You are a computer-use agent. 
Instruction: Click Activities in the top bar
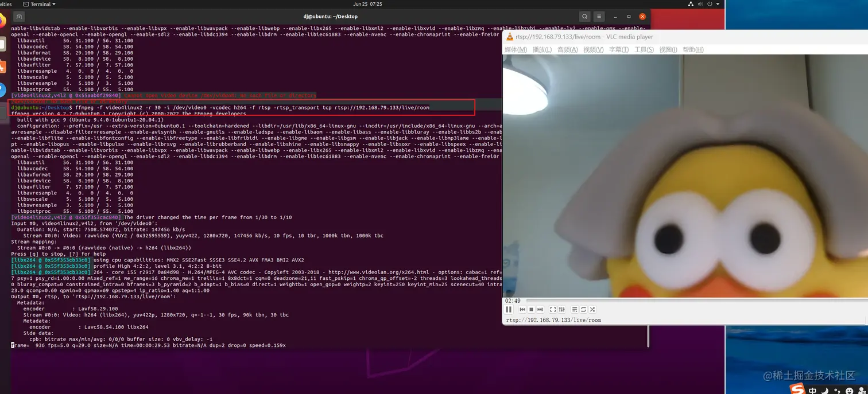[6, 4]
